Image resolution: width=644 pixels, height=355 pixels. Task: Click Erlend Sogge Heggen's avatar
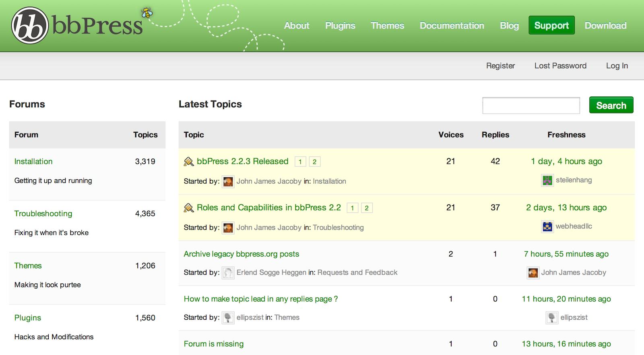(228, 273)
